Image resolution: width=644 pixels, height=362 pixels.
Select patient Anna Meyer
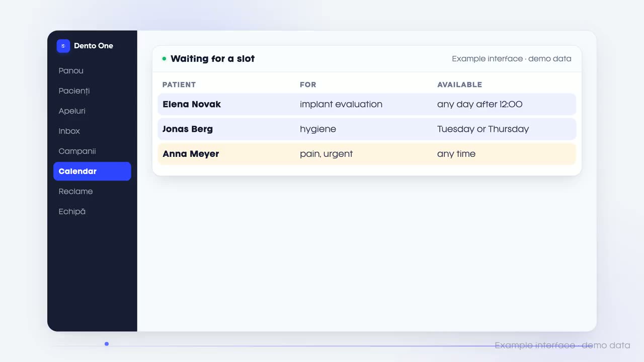point(191,154)
